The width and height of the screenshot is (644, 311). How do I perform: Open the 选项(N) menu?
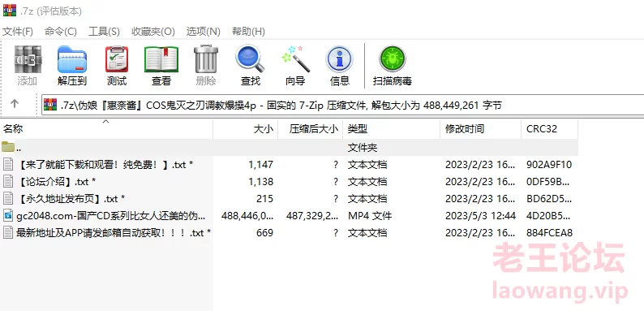tap(204, 32)
